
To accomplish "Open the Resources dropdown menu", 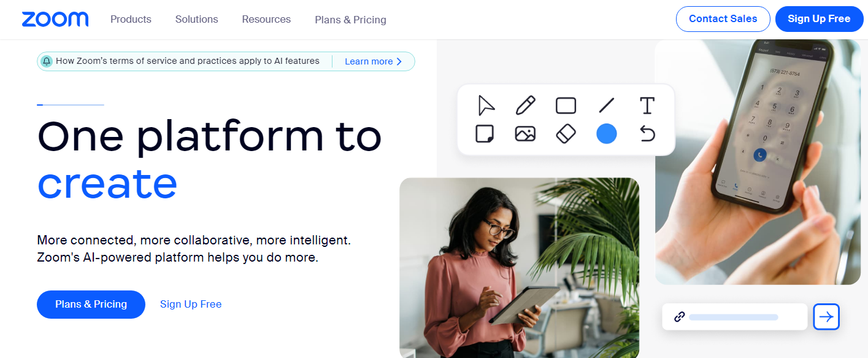I will (x=266, y=19).
